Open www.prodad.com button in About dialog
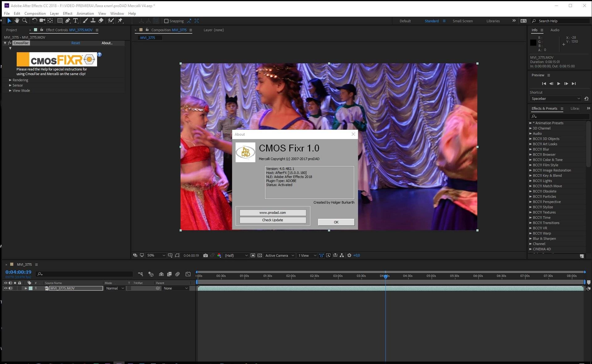Viewport: 592px width, 364px height. [273, 213]
